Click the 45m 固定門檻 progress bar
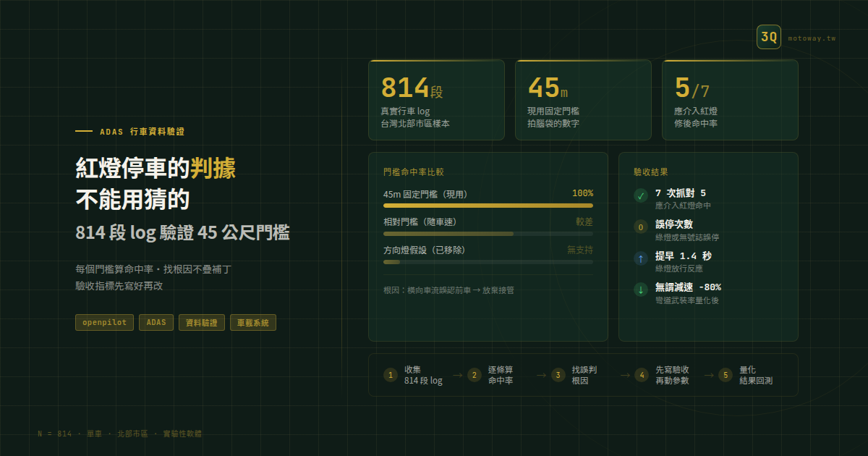The width and height of the screenshot is (868, 456). pos(488,206)
